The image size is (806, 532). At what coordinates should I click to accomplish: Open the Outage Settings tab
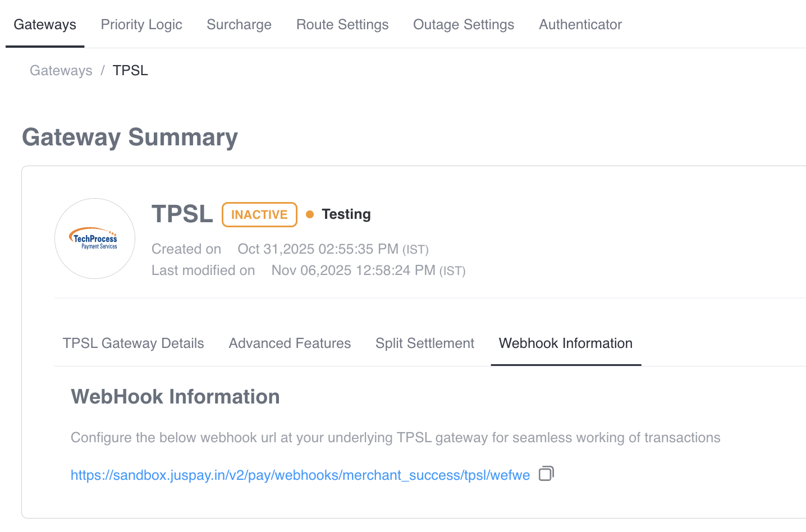[464, 25]
